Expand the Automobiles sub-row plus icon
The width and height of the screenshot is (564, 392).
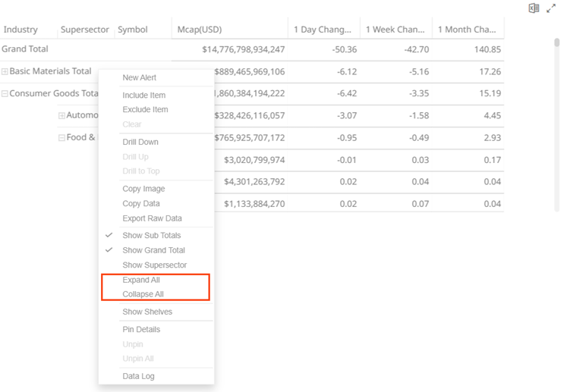tap(62, 116)
